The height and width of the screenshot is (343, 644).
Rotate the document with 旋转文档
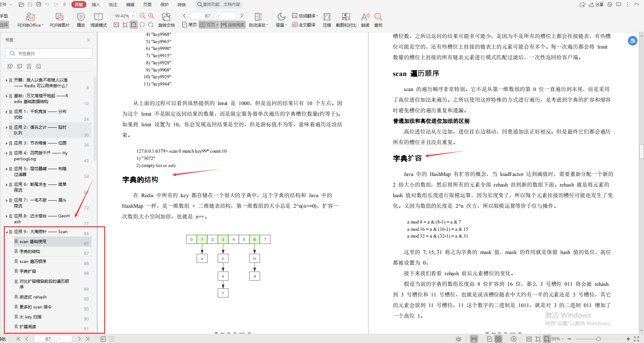(x=167, y=20)
